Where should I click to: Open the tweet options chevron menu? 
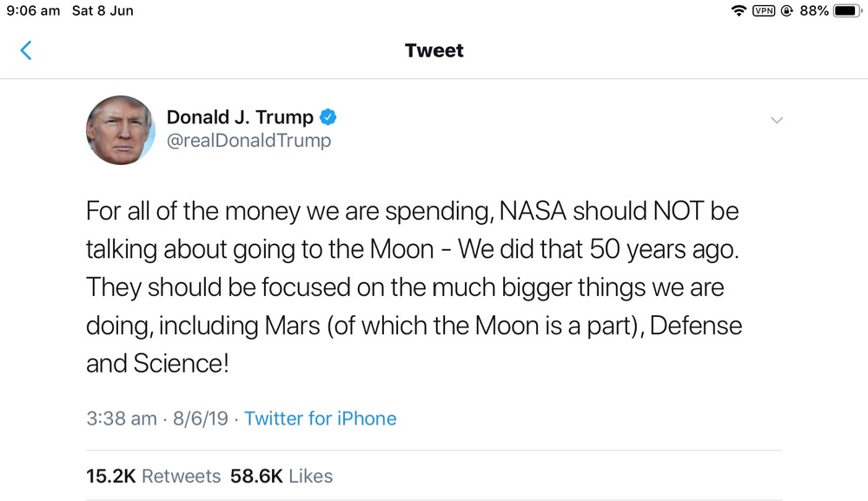(x=777, y=120)
